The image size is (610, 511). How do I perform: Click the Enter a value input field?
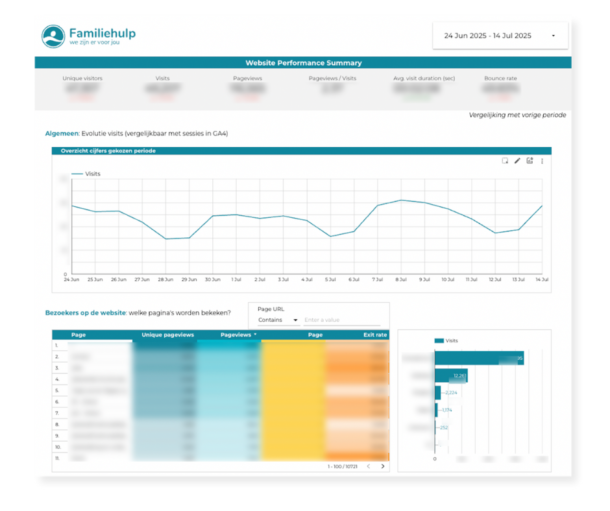tap(330, 320)
